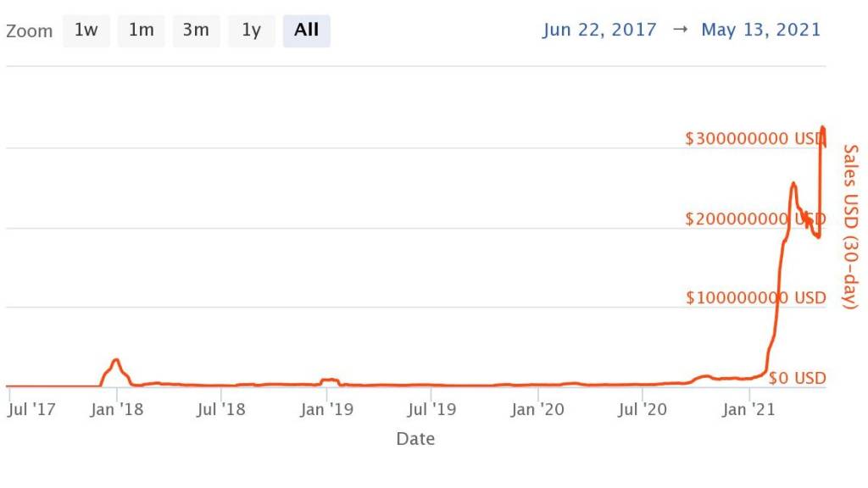Click the Jul '17 x-axis label
This screenshot has width=868, height=488.
point(31,410)
